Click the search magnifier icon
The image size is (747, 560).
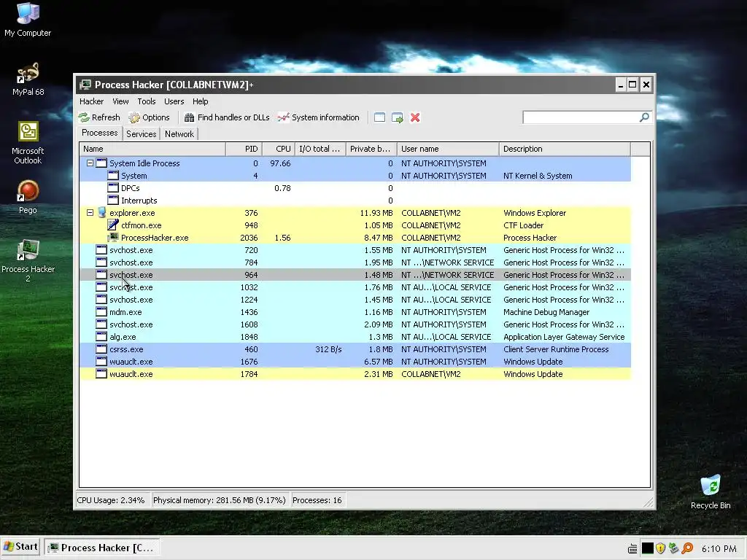pos(644,117)
